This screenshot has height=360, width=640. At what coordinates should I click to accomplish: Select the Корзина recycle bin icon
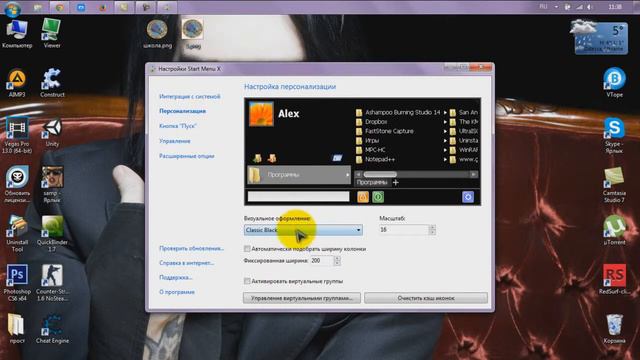(x=614, y=329)
